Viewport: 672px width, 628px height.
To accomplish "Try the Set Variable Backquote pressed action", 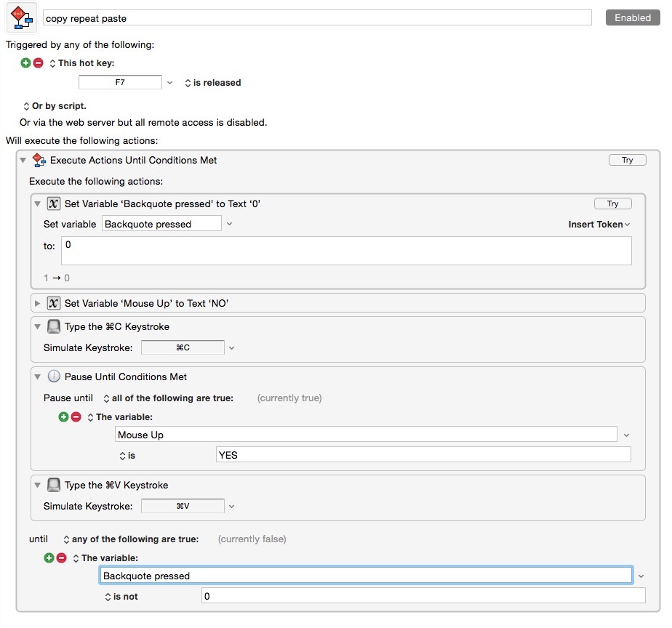I will coord(612,204).
